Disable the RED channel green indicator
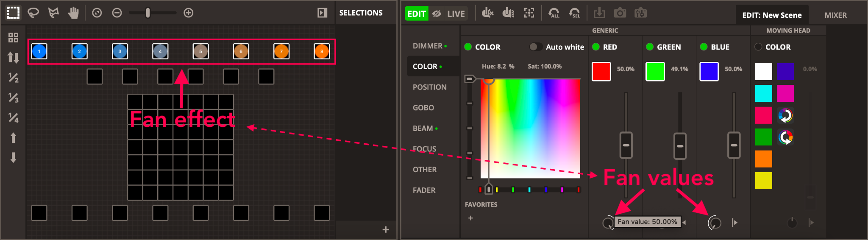The width and height of the screenshot is (868, 240). click(595, 47)
